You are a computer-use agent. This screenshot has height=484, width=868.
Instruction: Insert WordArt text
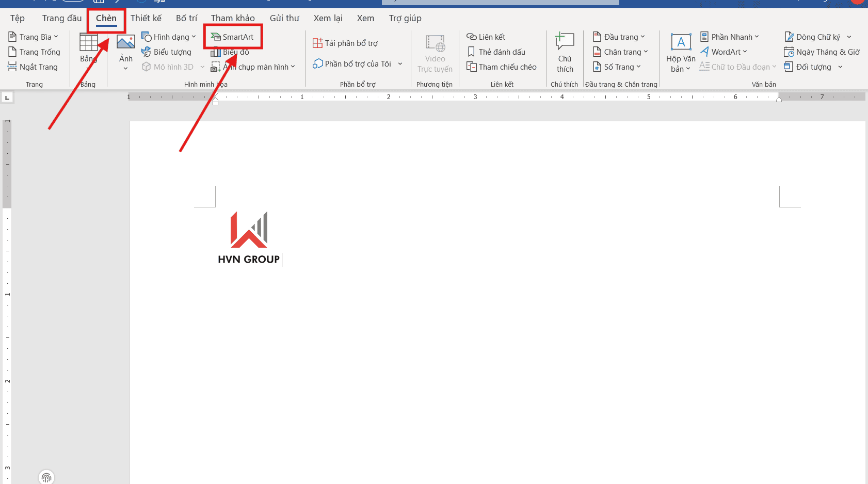(725, 52)
